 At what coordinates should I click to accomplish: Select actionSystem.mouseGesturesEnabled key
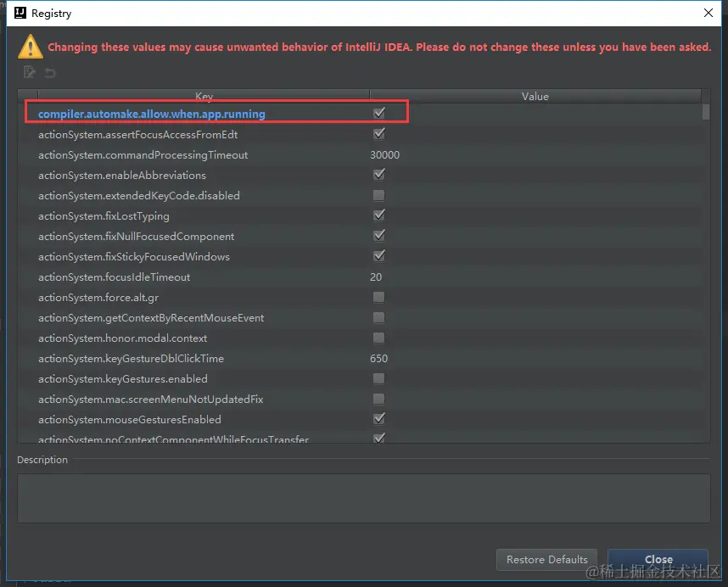pyautogui.click(x=130, y=420)
